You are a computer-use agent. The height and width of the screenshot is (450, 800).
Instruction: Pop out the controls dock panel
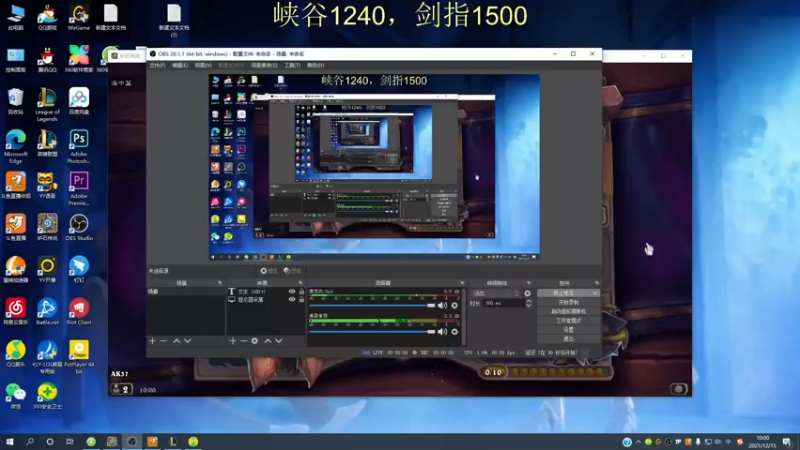(x=596, y=283)
